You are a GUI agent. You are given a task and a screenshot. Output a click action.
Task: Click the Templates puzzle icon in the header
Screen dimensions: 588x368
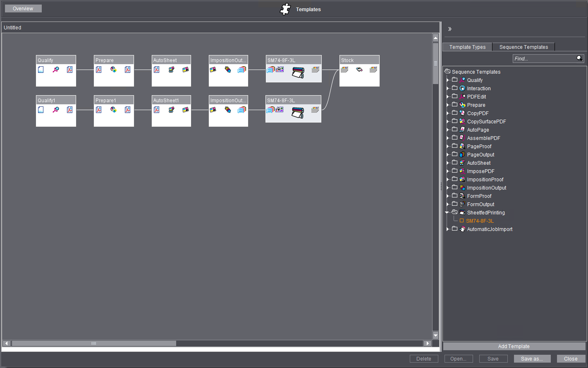(x=285, y=9)
